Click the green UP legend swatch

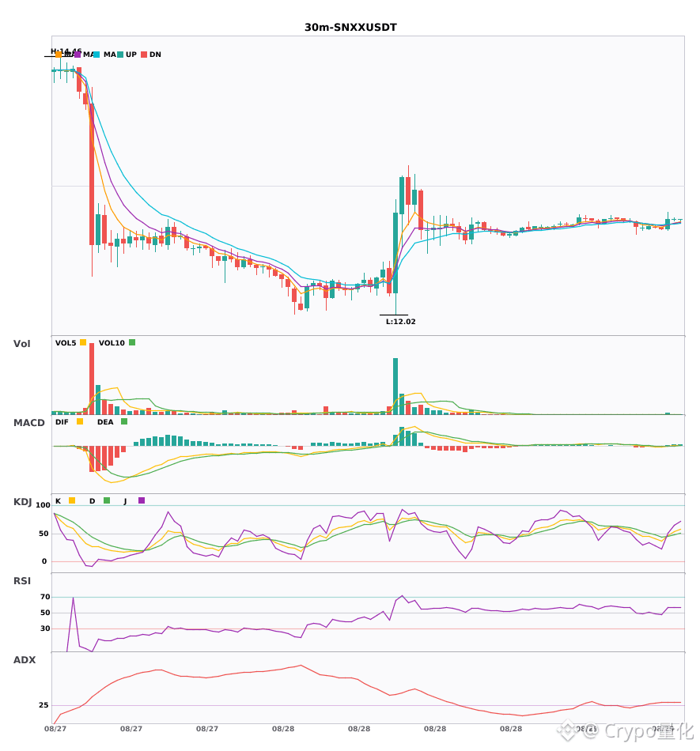coord(120,55)
